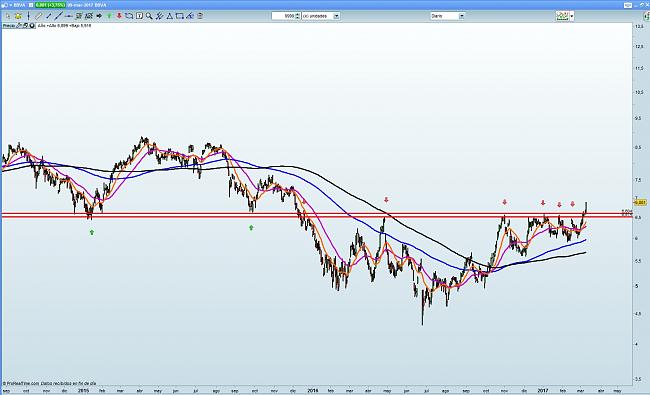Image resolution: width=650 pixels, height=395 pixels.
Task: Select the green up-arrow marker tool
Action: [x=109, y=16]
